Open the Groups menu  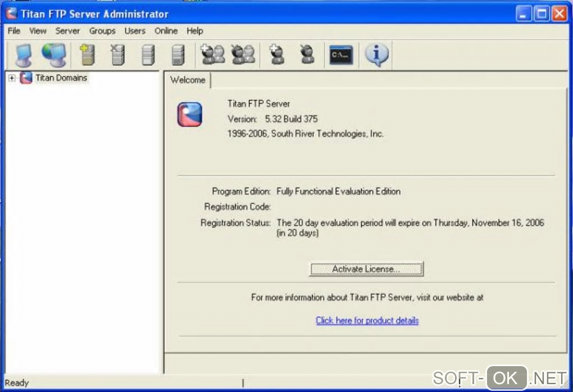click(102, 31)
